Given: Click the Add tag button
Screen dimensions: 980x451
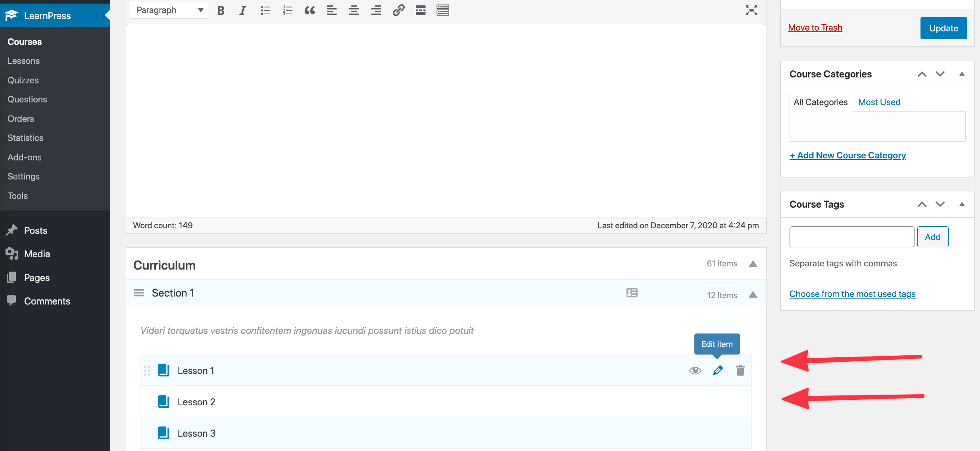Looking at the screenshot, I should (x=933, y=237).
